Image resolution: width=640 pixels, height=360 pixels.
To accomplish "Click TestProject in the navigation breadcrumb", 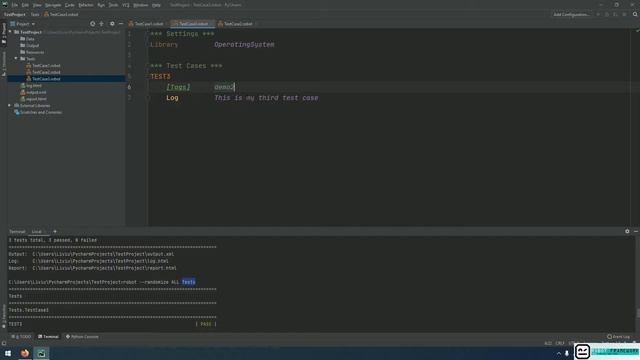I will [15, 14].
